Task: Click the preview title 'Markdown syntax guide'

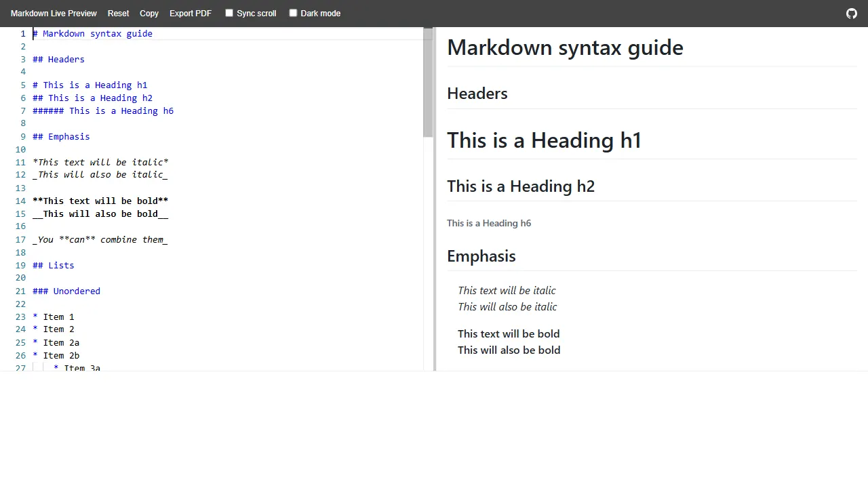Action: [565, 47]
